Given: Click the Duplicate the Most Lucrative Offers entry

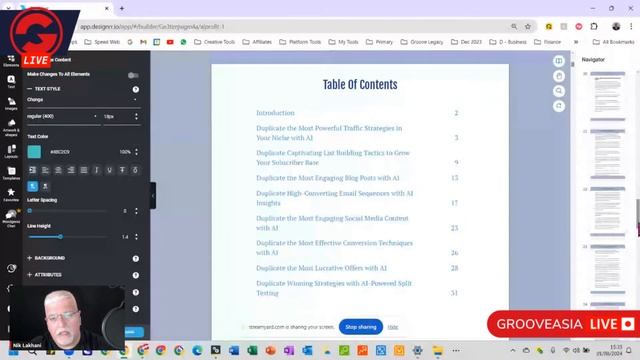Looking at the screenshot, I should pos(321,268).
